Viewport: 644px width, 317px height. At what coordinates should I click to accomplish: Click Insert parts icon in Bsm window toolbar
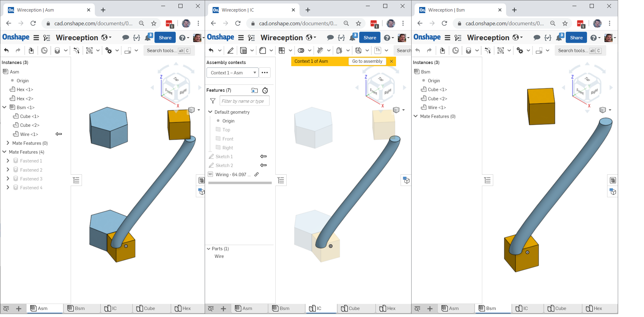(x=442, y=50)
